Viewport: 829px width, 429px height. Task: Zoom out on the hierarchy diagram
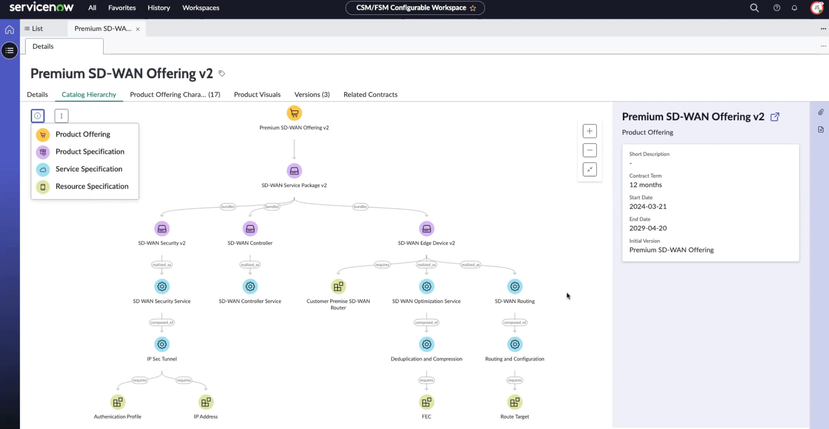point(589,150)
